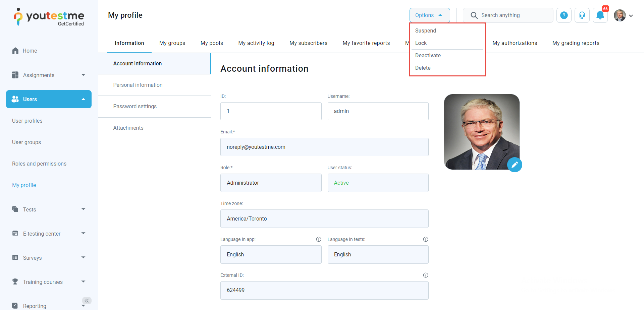Select Suspend from the Options menu

426,30
